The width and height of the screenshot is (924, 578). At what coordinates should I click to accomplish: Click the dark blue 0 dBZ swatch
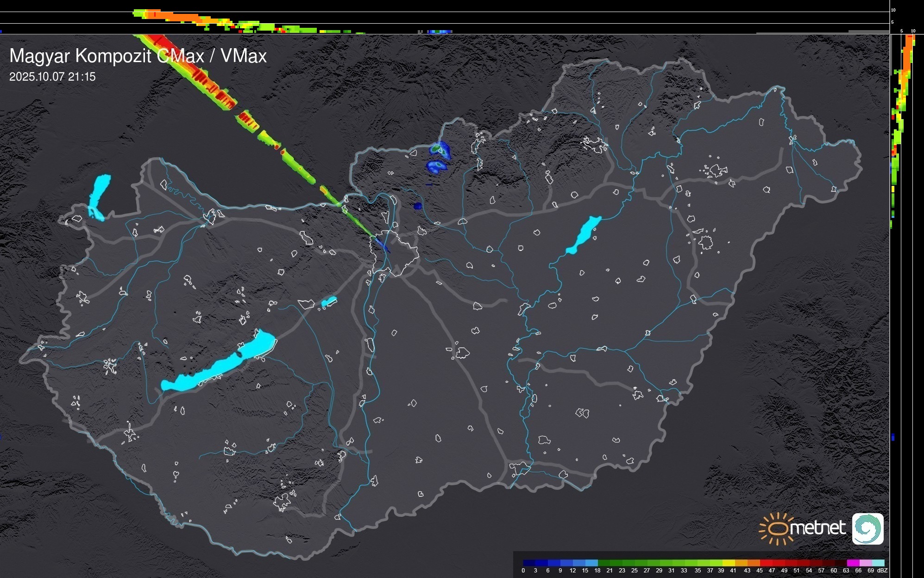[x=528, y=563]
